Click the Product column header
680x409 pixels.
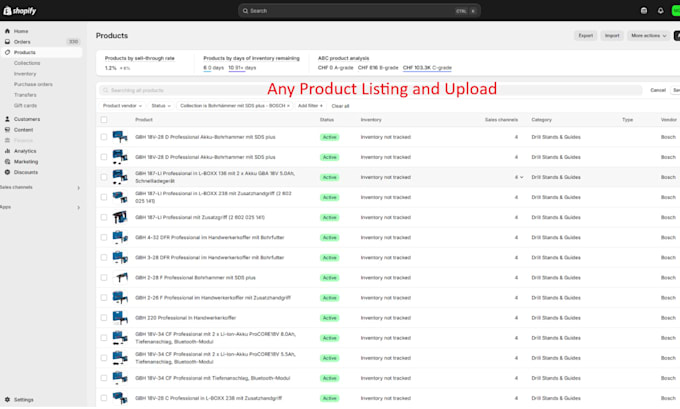coord(144,120)
